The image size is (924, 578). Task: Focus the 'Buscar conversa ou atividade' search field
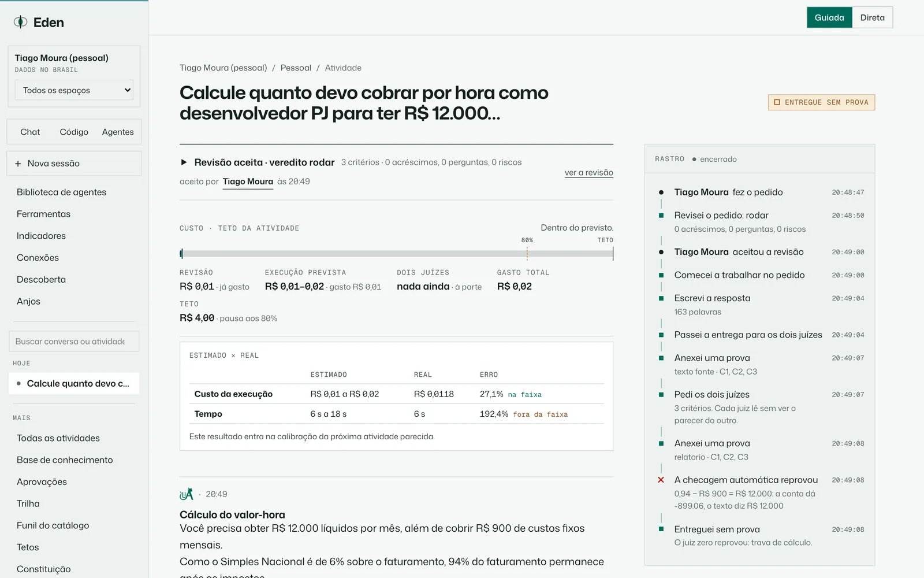pos(74,342)
